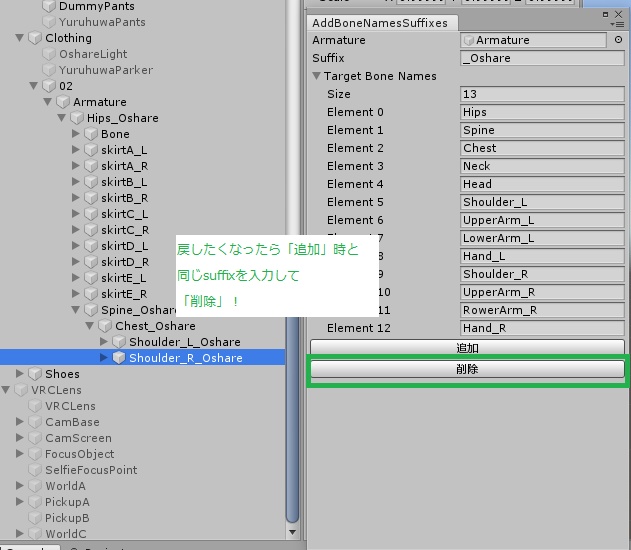Click the WorldA cube icon
The width and height of the screenshot is (631, 550).
[35, 486]
